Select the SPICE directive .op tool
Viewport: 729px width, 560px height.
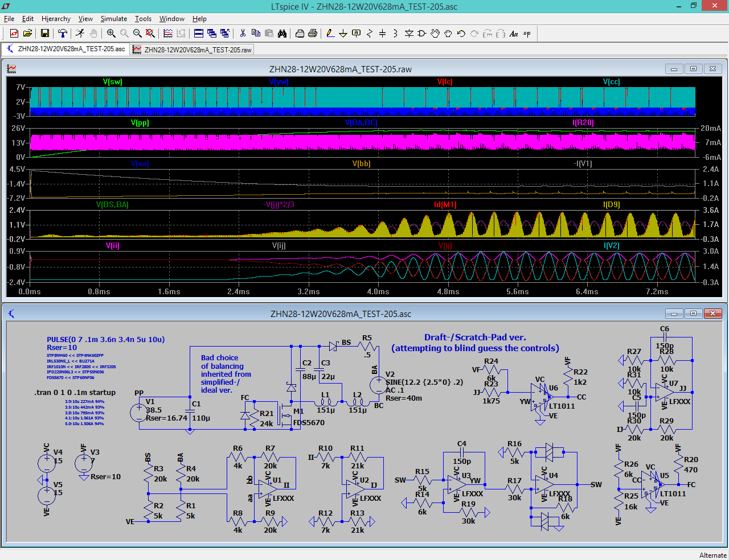coord(527,34)
